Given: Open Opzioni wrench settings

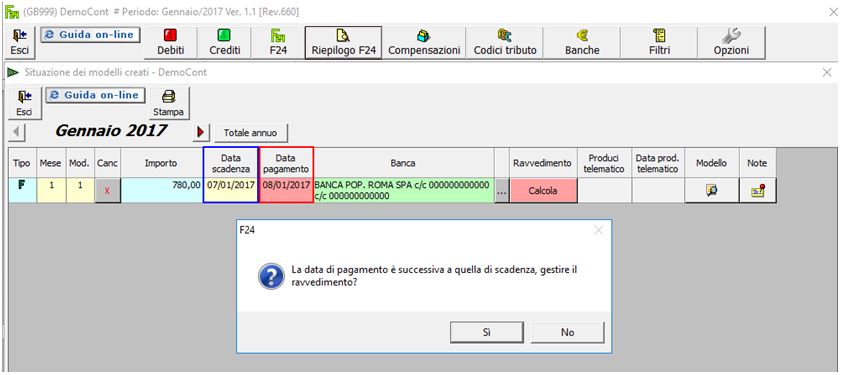Looking at the screenshot, I should coord(731,42).
